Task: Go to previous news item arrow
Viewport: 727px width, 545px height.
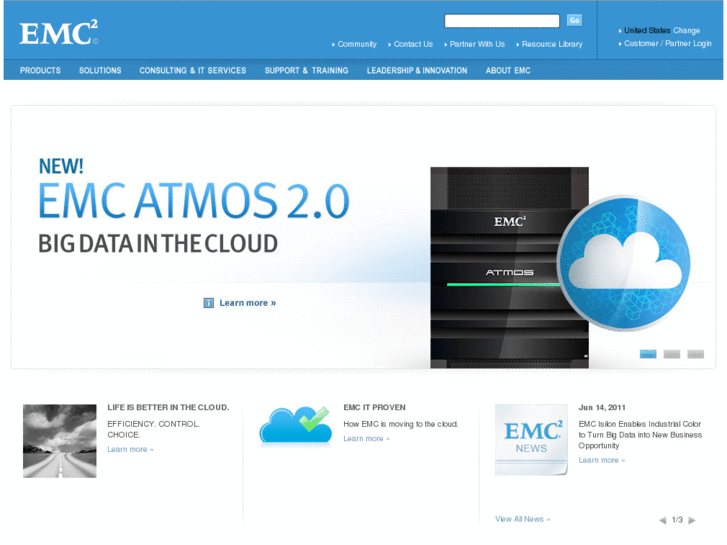Action: click(663, 520)
